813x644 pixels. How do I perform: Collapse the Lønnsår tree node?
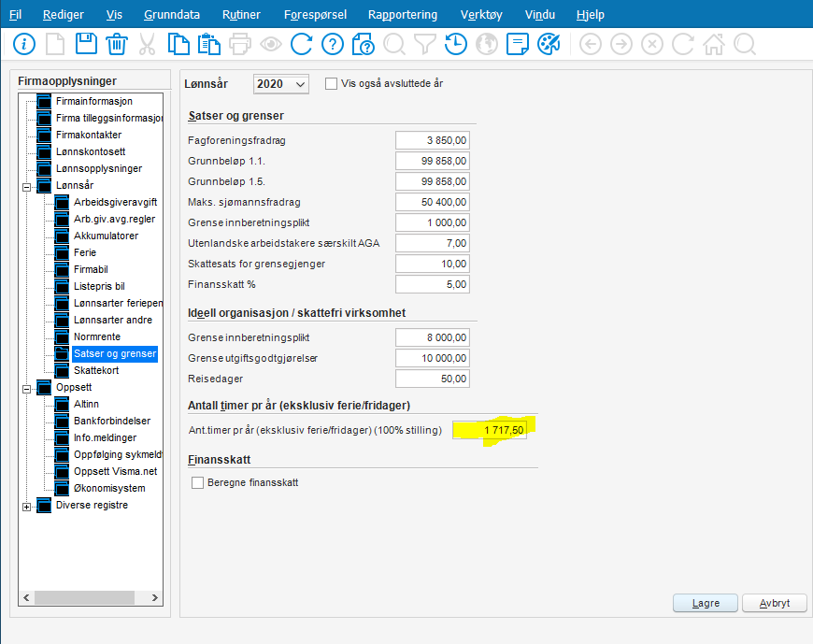26,187
